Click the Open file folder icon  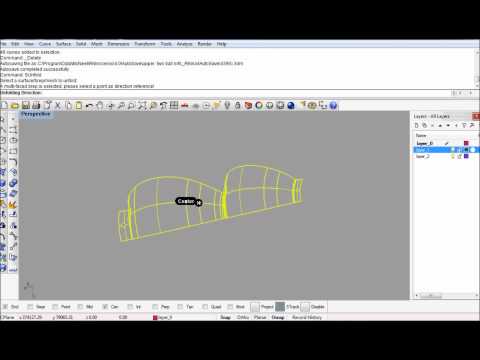(15, 106)
